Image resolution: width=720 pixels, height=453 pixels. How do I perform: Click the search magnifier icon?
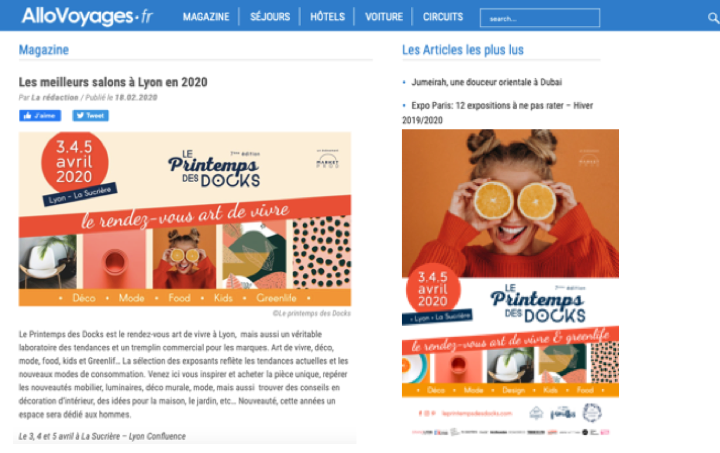[713, 18]
